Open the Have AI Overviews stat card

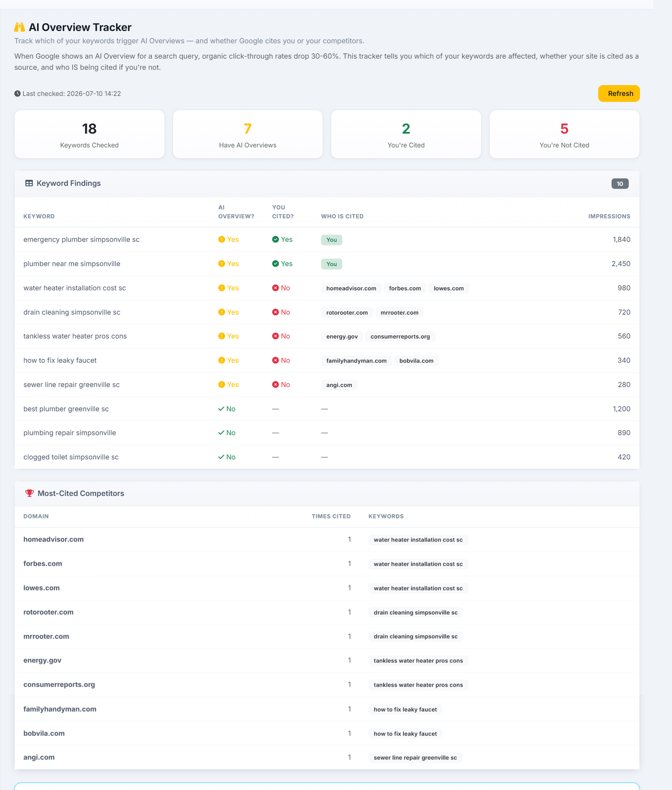tap(248, 134)
